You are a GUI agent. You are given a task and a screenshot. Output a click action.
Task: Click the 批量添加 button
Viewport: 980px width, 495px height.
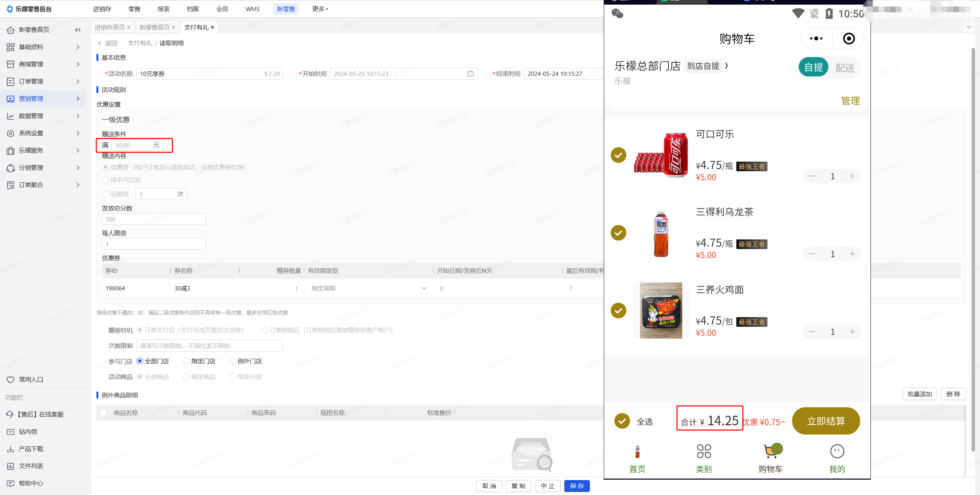[x=920, y=394]
